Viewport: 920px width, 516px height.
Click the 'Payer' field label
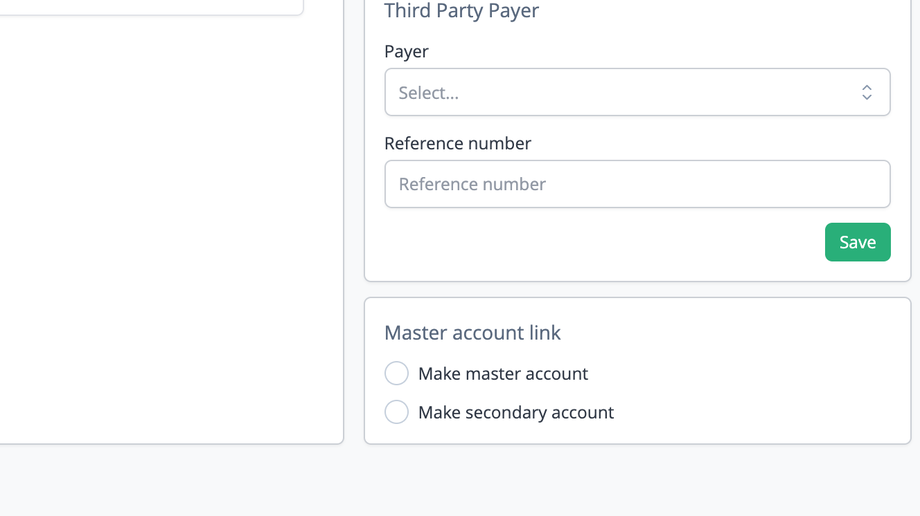tap(406, 51)
